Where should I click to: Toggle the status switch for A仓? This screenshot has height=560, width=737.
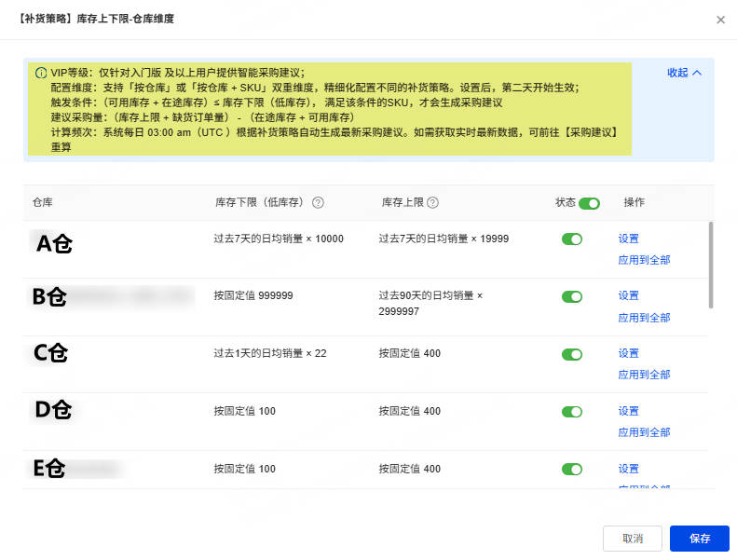[572, 239]
